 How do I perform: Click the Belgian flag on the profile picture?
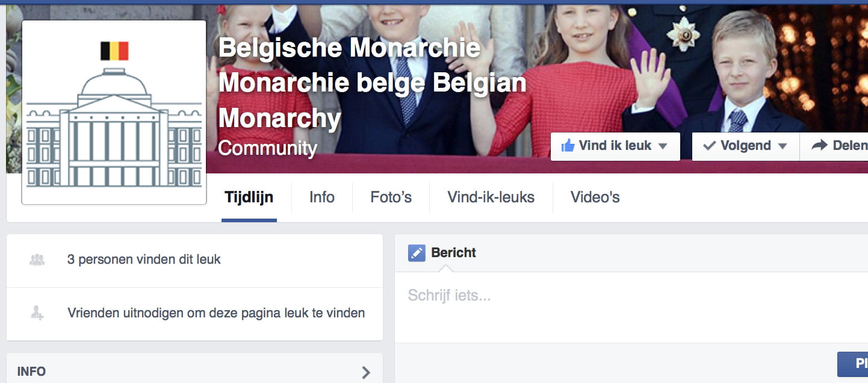pos(114,51)
